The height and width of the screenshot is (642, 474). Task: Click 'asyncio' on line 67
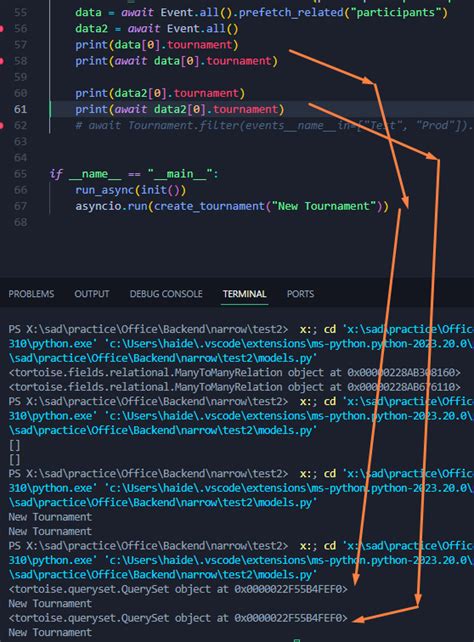(98, 206)
